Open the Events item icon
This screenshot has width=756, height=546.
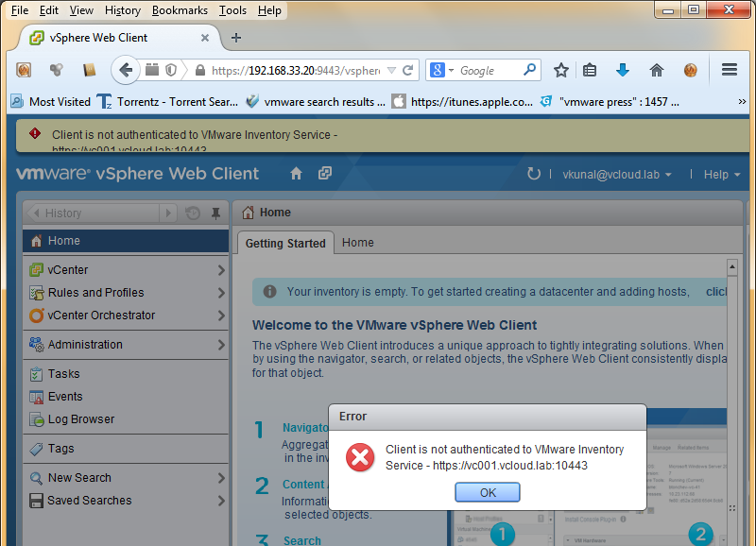tap(36, 397)
